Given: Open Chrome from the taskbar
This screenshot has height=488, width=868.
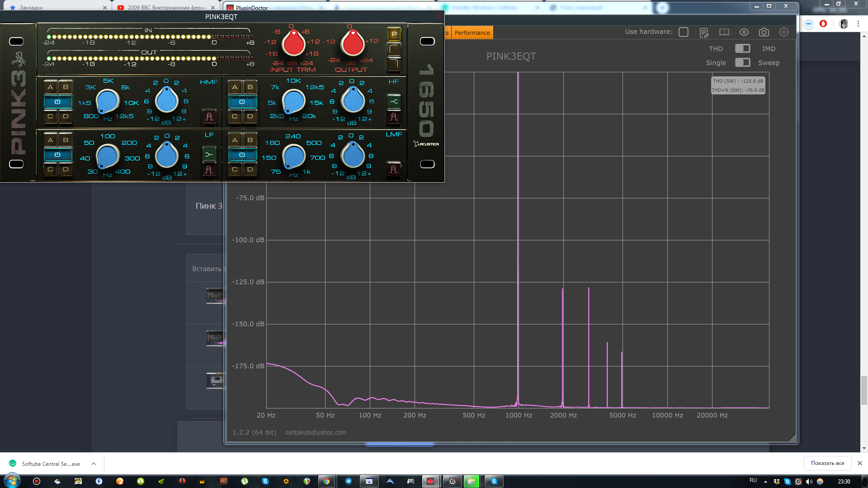Looking at the screenshot, I should pos(326,481).
